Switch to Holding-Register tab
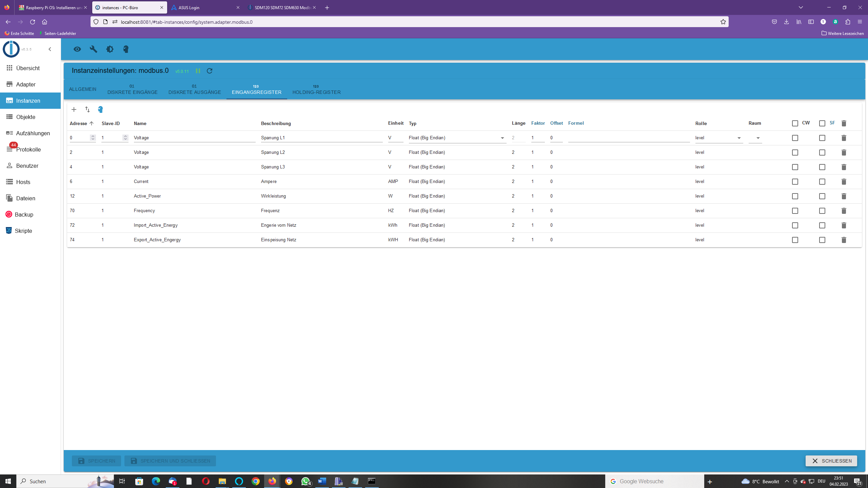 tap(316, 89)
